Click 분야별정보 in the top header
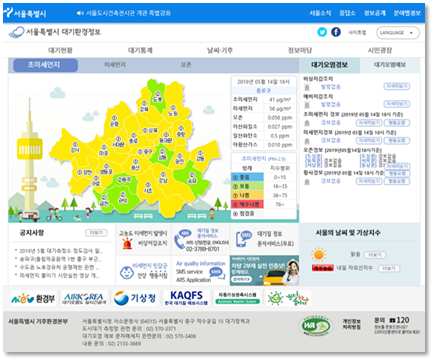 [x=407, y=13]
